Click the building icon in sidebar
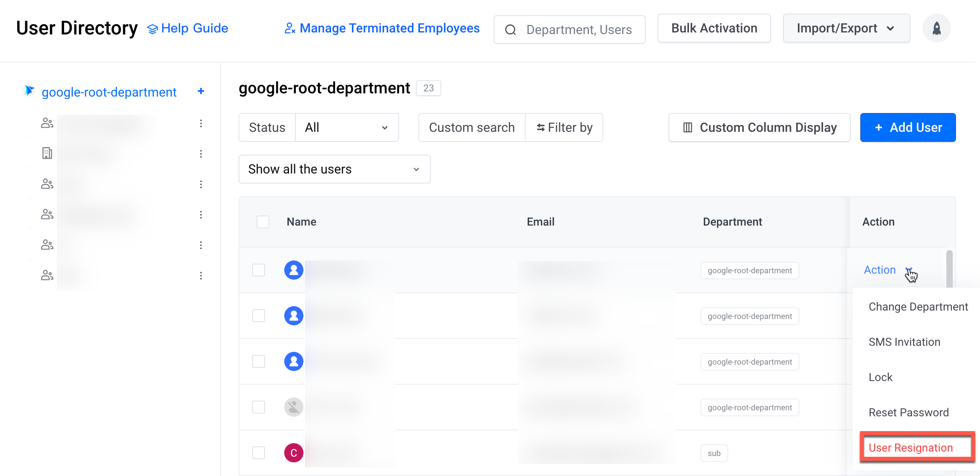Image resolution: width=980 pixels, height=476 pixels. 47,153
